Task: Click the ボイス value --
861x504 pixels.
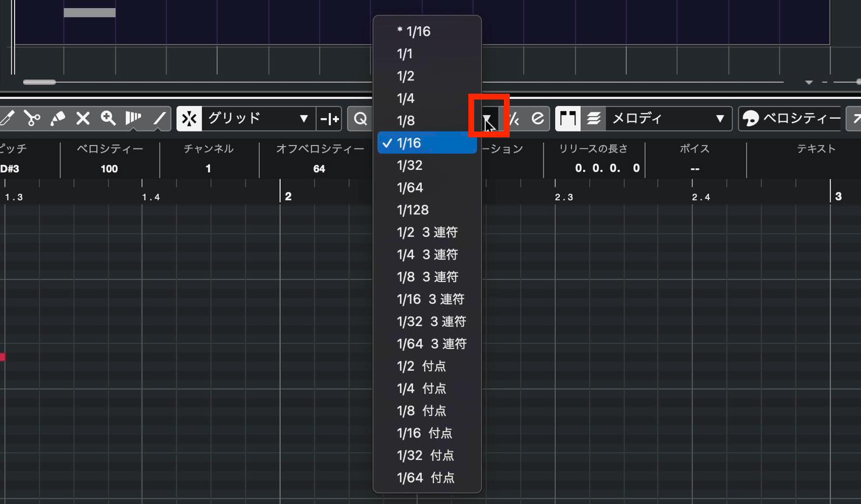Action: click(x=694, y=169)
